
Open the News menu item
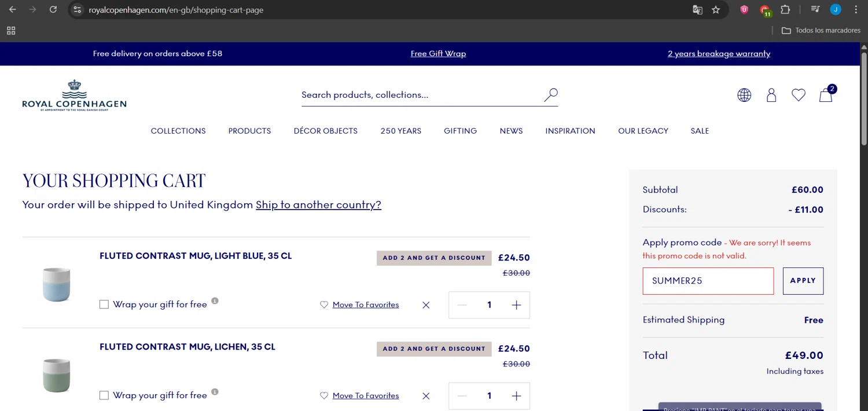coord(512,131)
